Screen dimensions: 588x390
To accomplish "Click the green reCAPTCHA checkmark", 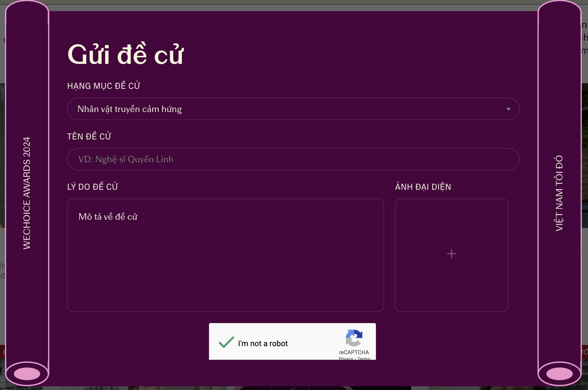I will coord(226,342).
